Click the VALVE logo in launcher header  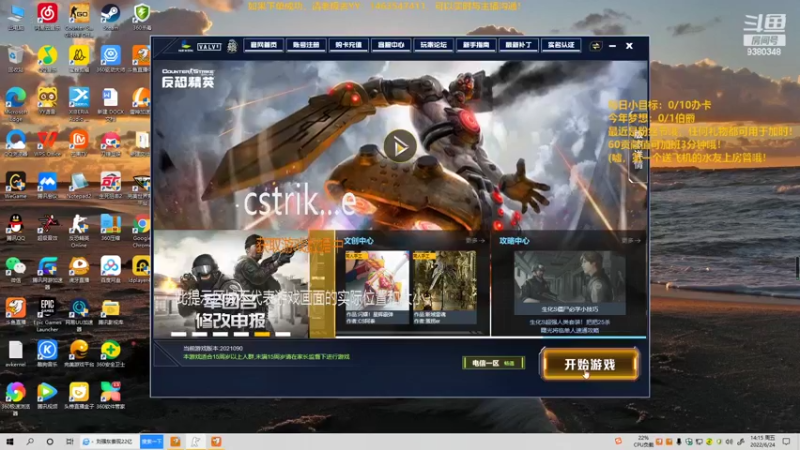point(209,46)
